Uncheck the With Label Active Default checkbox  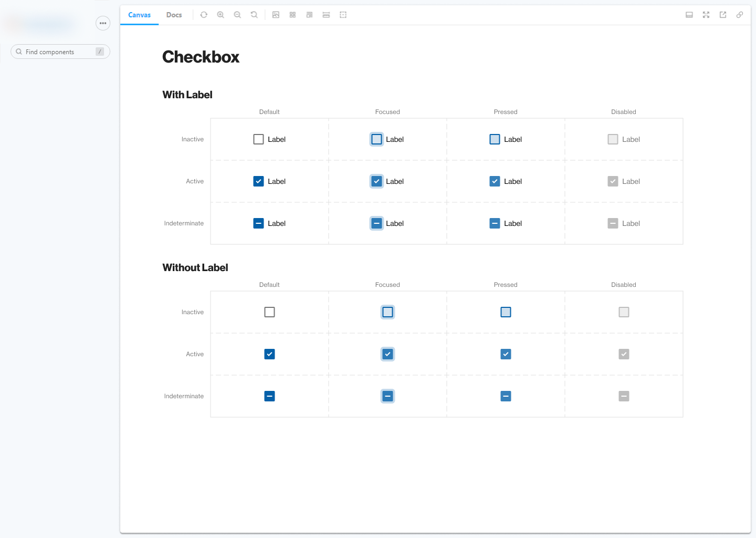258,181
